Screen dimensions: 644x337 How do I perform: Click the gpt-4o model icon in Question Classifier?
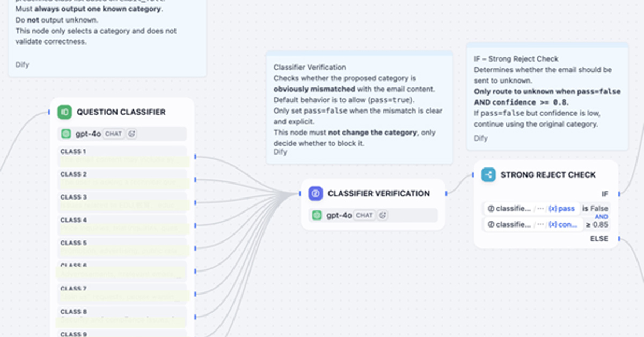point(66,134)
